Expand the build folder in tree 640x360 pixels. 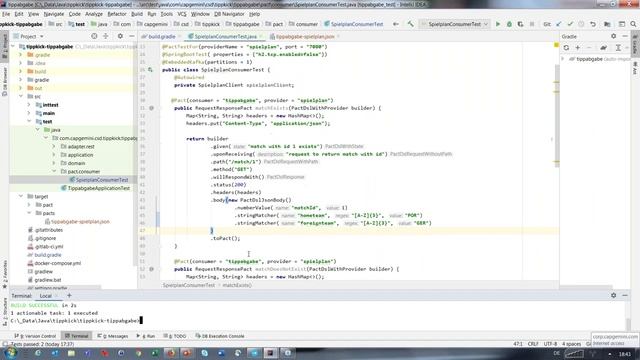(21, 71)
